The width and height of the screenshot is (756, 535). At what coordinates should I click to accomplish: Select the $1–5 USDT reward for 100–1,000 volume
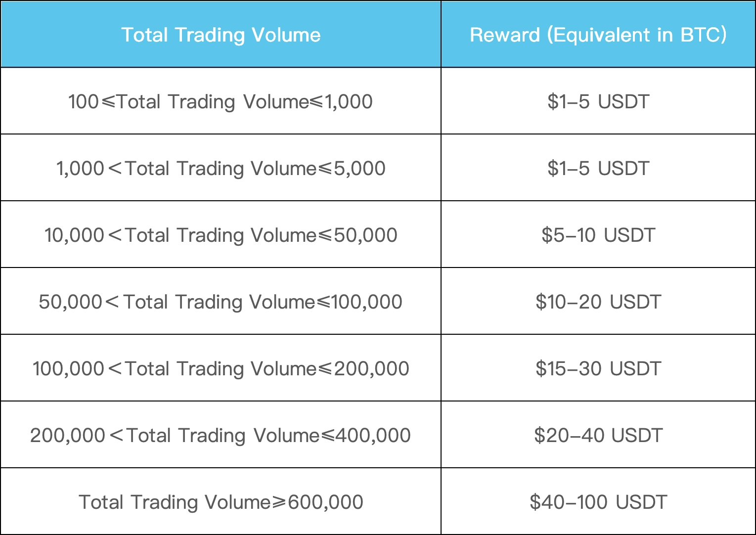point(598,101)
